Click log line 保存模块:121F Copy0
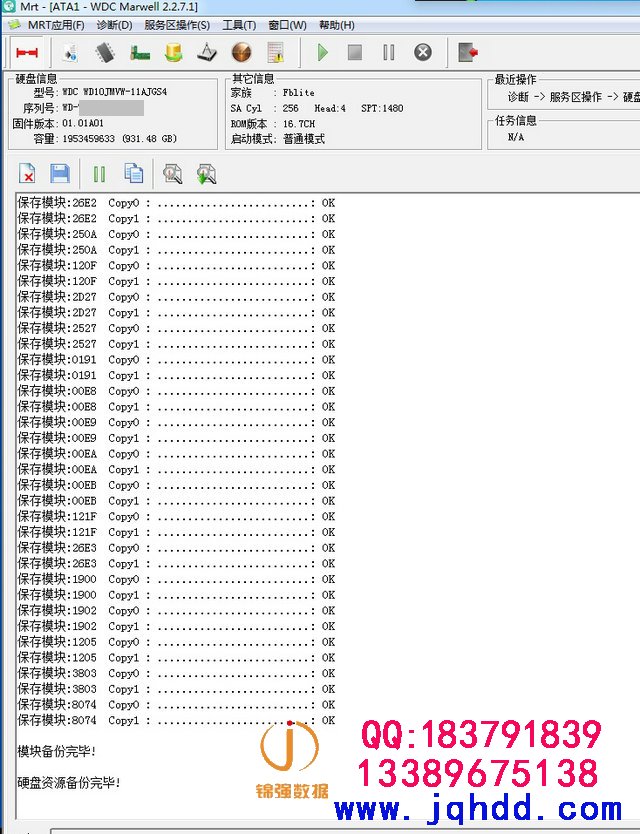 (176, 516)
